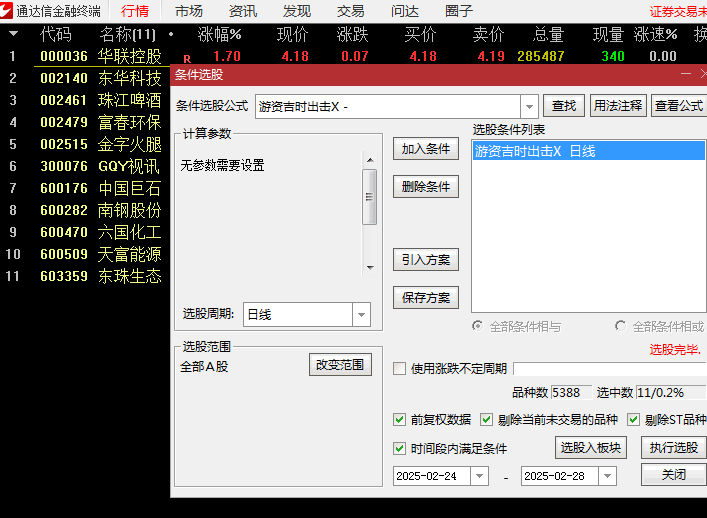This screenshot has width=707, height=518.
Task: Select stock row 002479 富春环保
Action: 85,122
